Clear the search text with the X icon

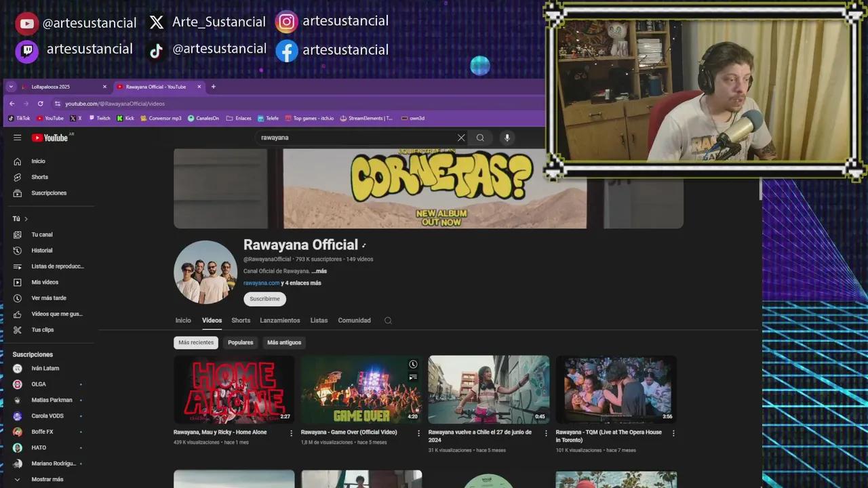[461, 138]
